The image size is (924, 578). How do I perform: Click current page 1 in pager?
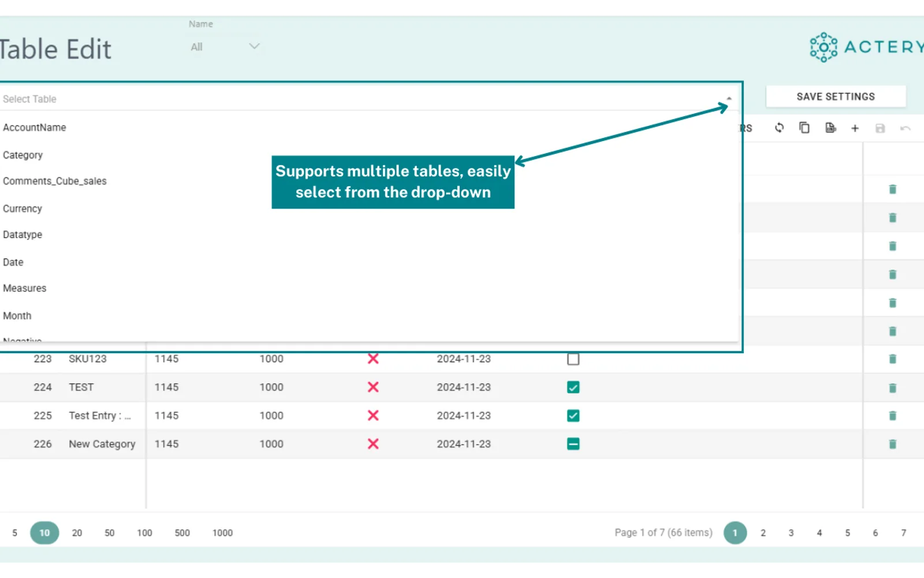735,533
